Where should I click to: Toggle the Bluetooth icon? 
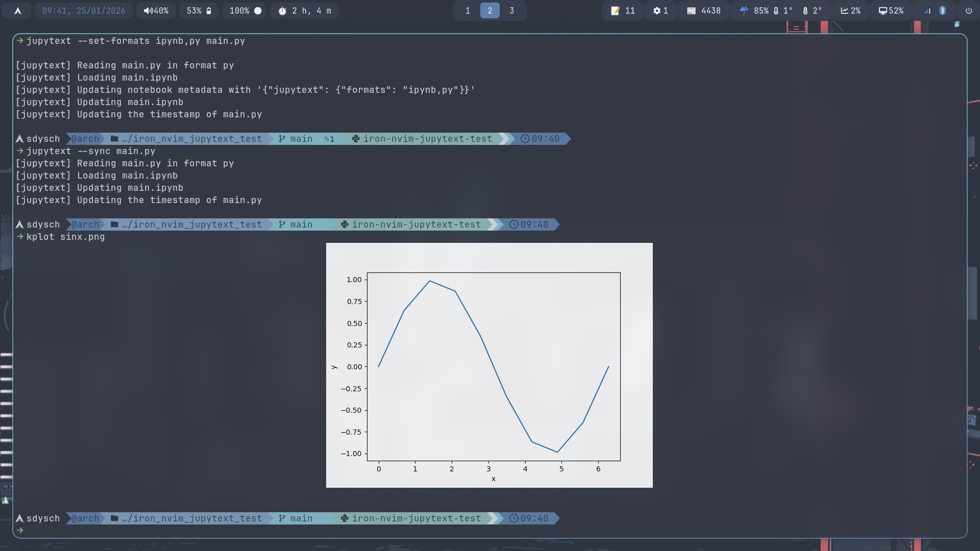tap(943, 11)
